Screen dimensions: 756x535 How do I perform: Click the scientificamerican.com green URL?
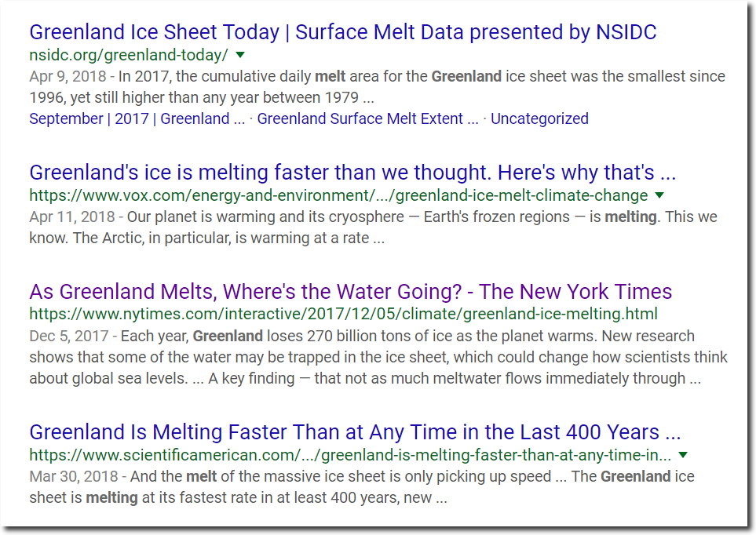coord(350,454)
